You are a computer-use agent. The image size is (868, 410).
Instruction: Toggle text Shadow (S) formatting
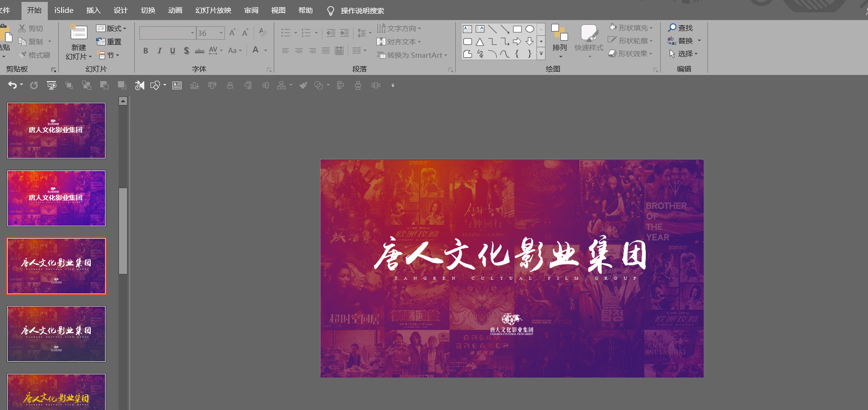186,51
